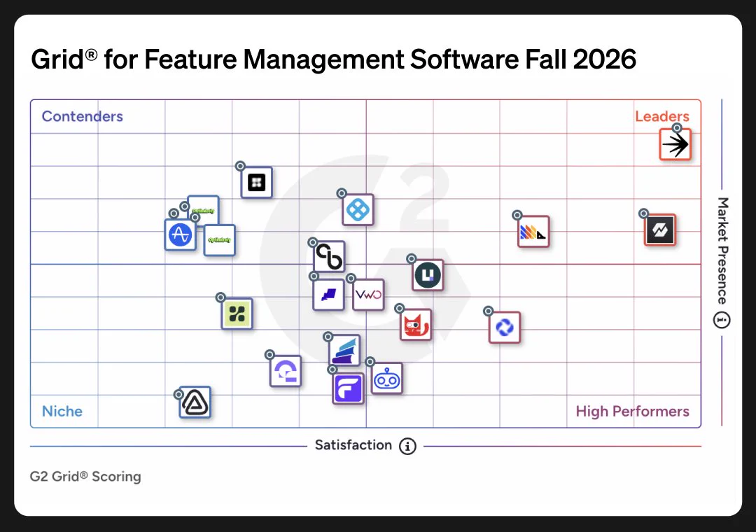Select the VWO logo tile
This screenshot has width=756, height=532.
tap(368, 295)
